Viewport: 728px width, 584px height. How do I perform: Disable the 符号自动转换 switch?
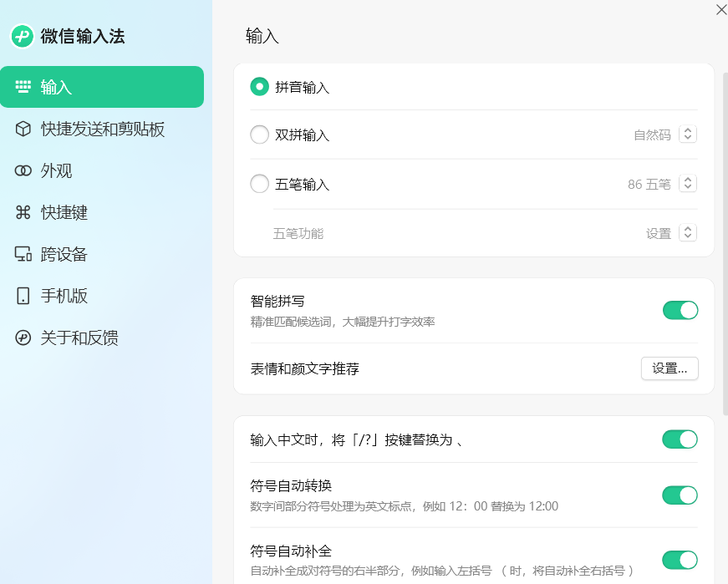coord(680,495)
